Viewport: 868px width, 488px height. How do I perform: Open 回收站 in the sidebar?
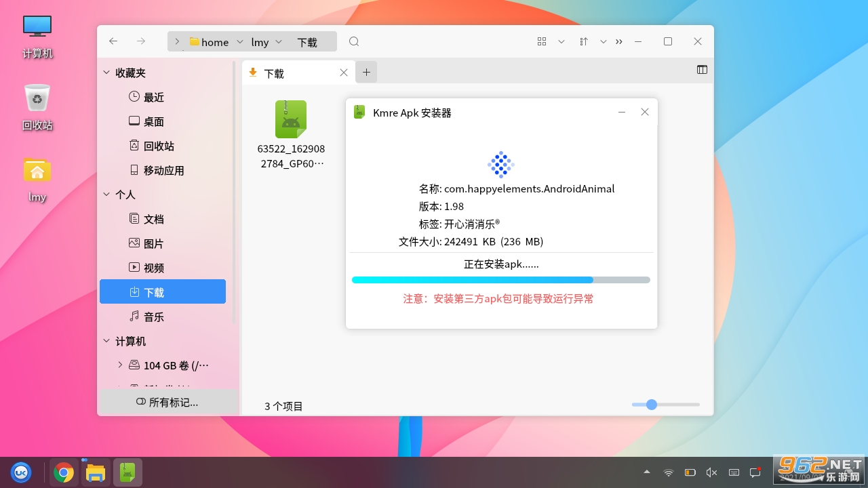(x=163, y=146)
